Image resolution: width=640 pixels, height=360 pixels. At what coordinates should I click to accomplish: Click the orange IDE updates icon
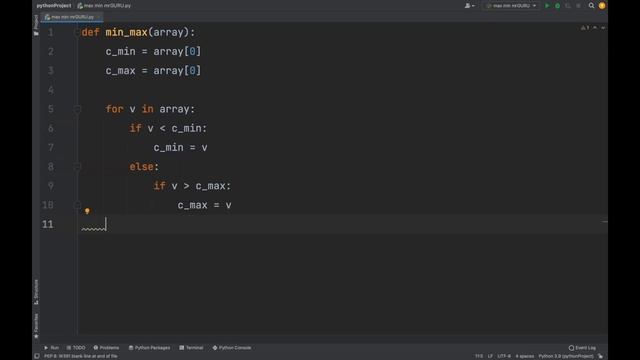click(x=602, y=6)
